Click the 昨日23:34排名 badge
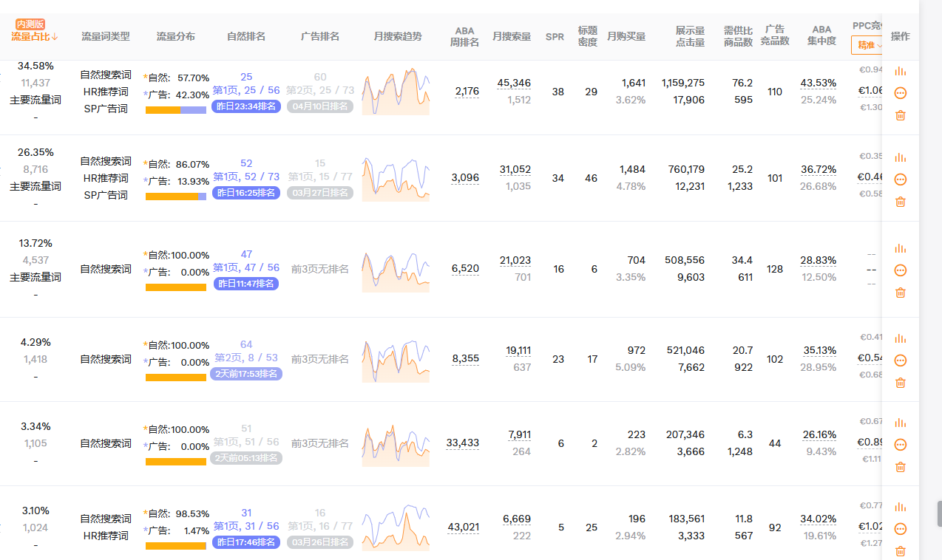942x560 pixels. 246,106
